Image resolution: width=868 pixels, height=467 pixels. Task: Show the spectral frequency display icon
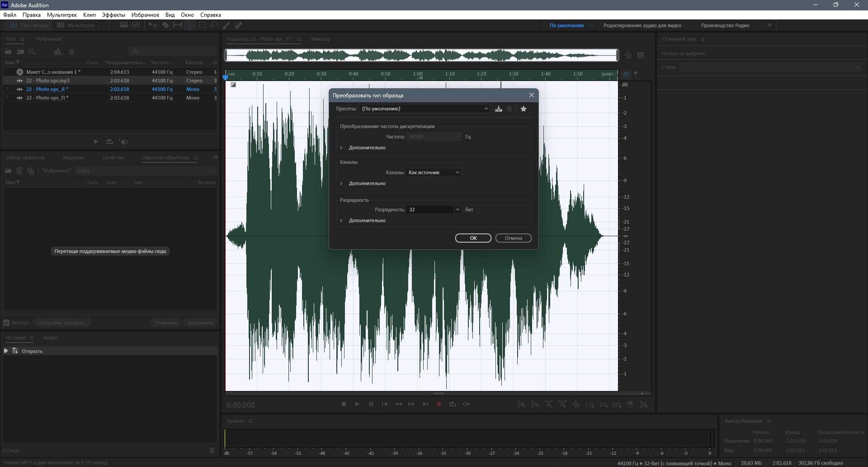123,25
